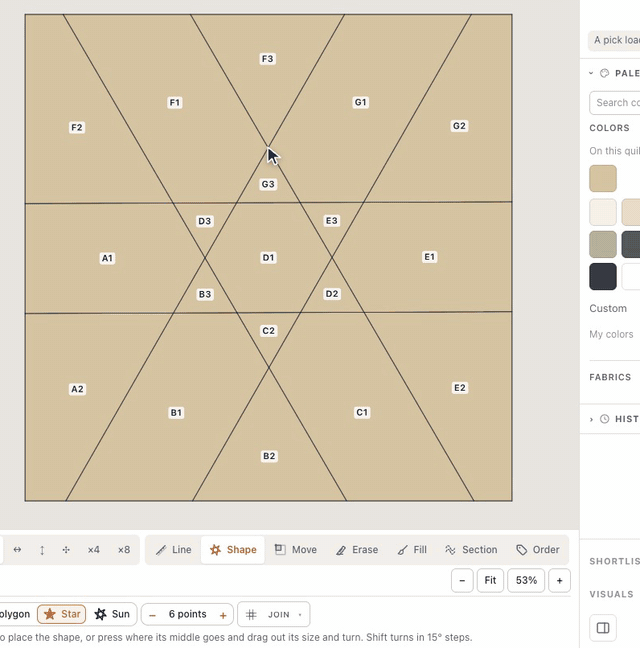Open the Shortlist section heading
The image size is (640, 648).
pyautogui.click(x=614, y=561)
